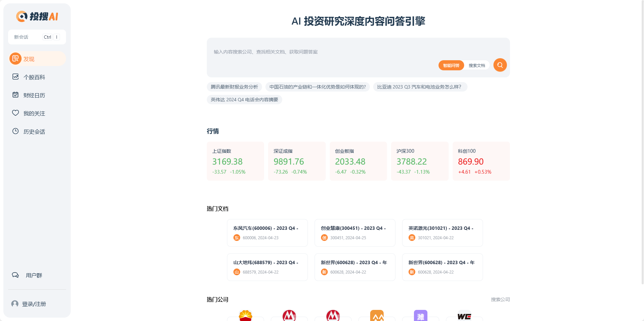The width and height of the screenshot is (644, 321).
Task: Click the 我的关注 heart icon
Action: coord(15,113)
